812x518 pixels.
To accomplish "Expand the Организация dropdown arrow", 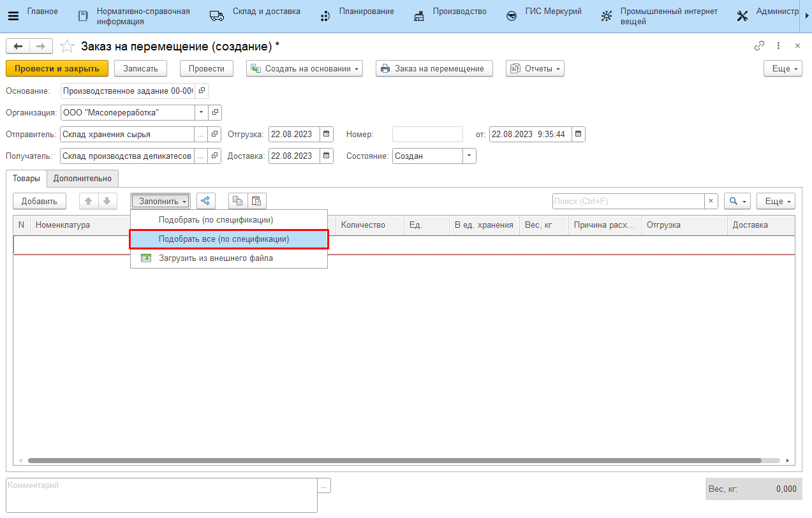I will pos(202,112).
